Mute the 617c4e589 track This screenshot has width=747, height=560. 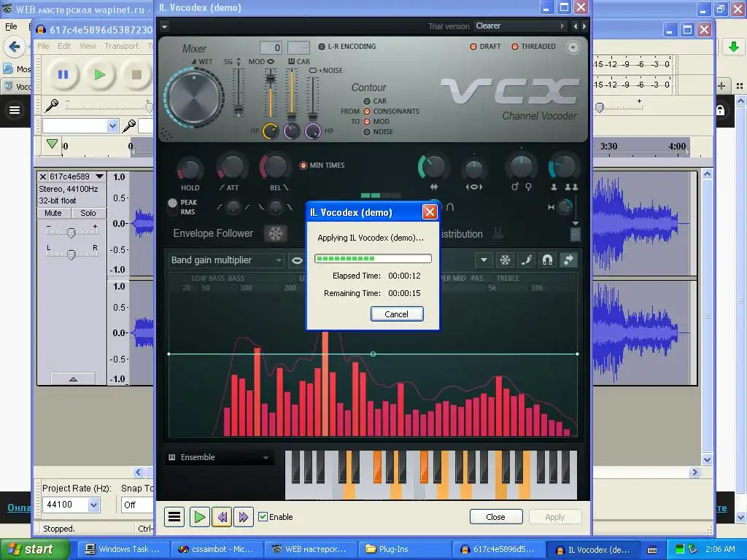click(53, 213)
